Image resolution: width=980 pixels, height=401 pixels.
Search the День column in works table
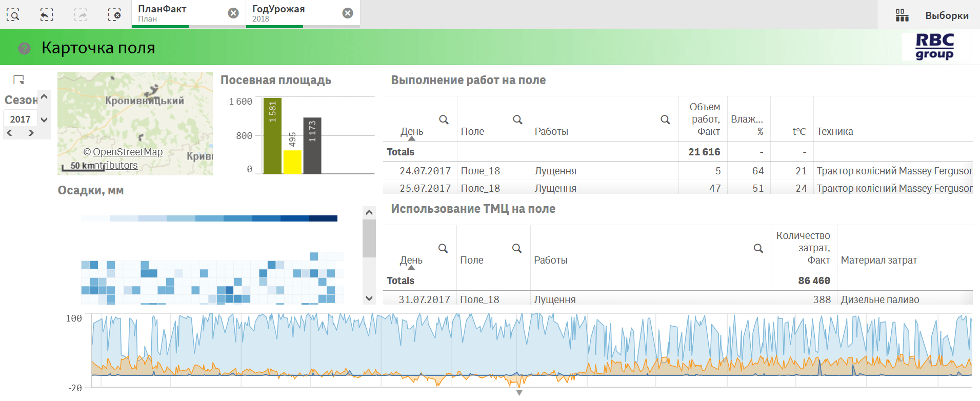point(444,119)
